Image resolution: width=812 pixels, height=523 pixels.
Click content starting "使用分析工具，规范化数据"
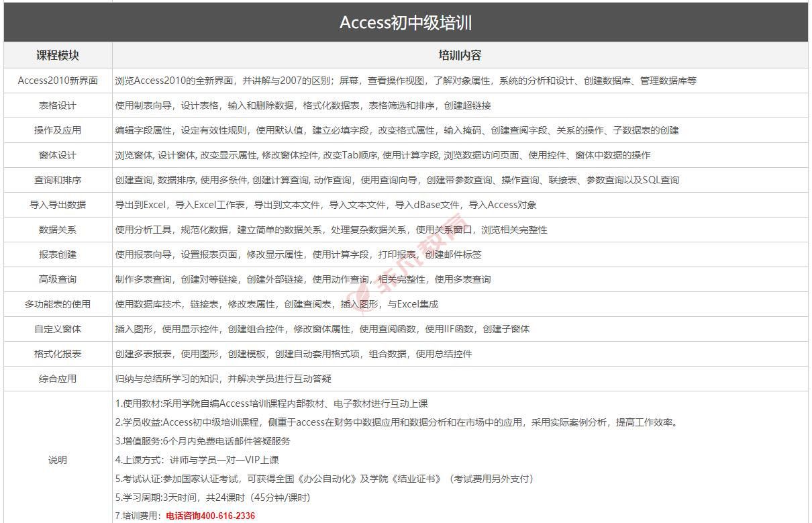(331, 230)
